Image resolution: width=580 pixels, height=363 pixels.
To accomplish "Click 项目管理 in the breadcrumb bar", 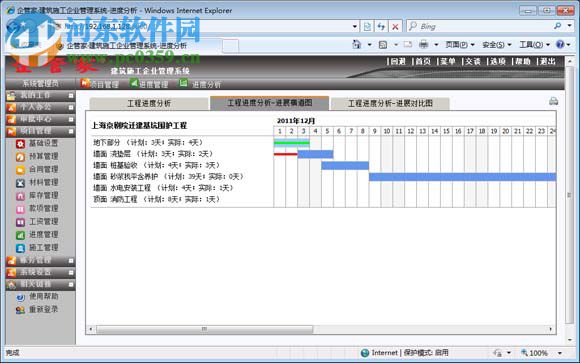I will [x=100, y=84].
